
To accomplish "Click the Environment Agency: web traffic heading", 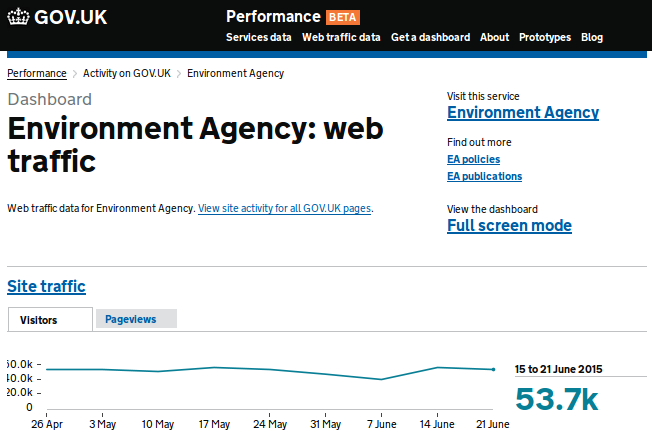I will [195, 144].
